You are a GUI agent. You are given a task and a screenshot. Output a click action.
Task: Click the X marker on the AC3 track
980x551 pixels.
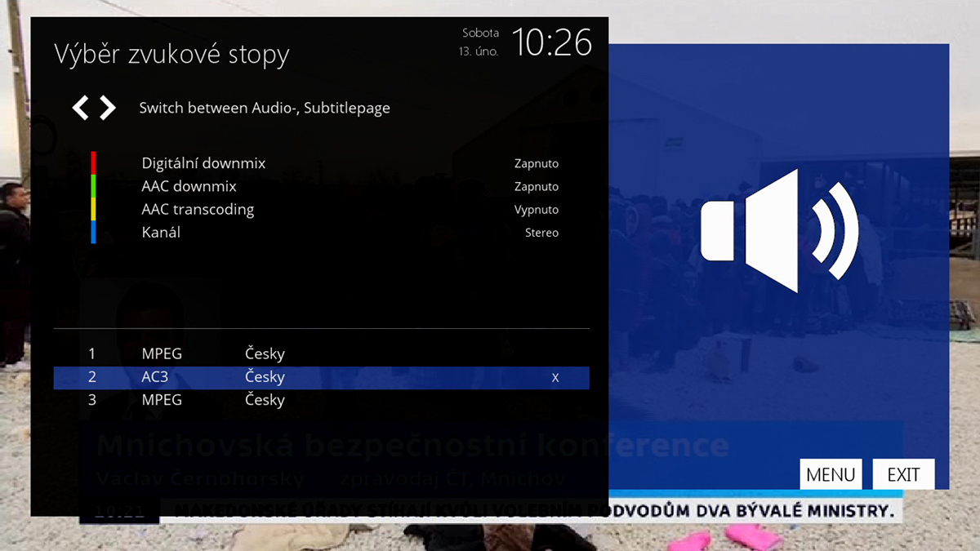click(x=555, y=378)
